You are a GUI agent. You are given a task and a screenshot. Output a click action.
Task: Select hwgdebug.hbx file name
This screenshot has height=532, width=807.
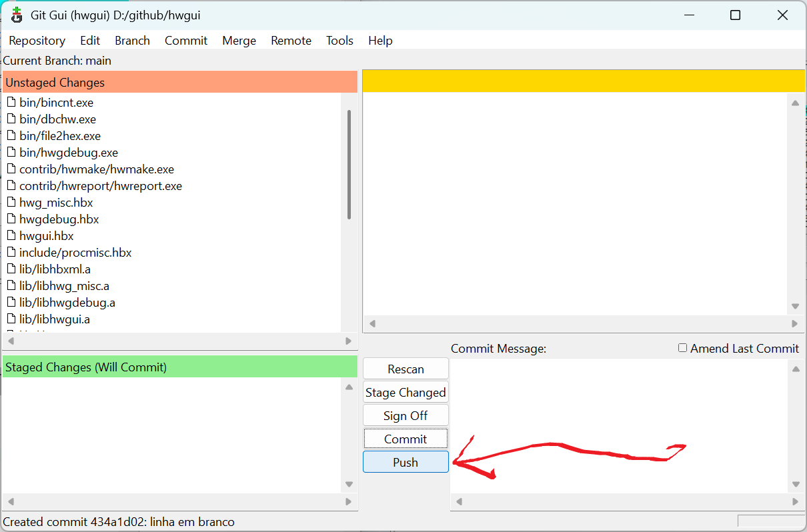click(x=59, y=219)
